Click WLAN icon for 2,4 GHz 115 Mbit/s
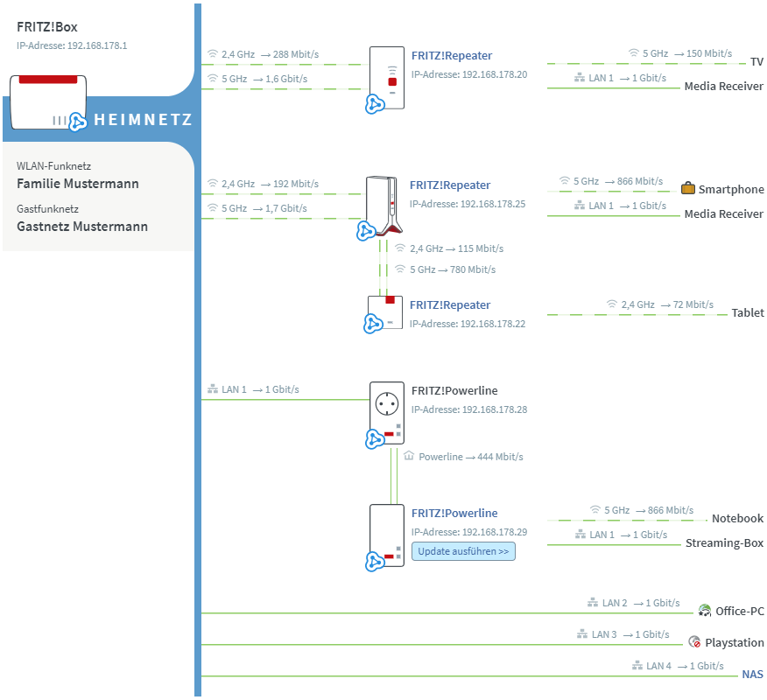Image resolution: width=767 pixels, height=700 pixels. point(400,248)
